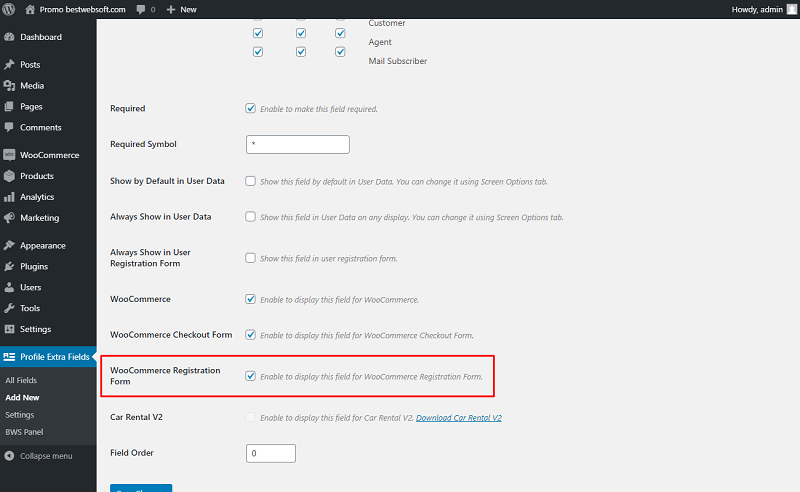Click the Appearance paintbrush icon
Screen dimensions: 800x492
[9, 245]
